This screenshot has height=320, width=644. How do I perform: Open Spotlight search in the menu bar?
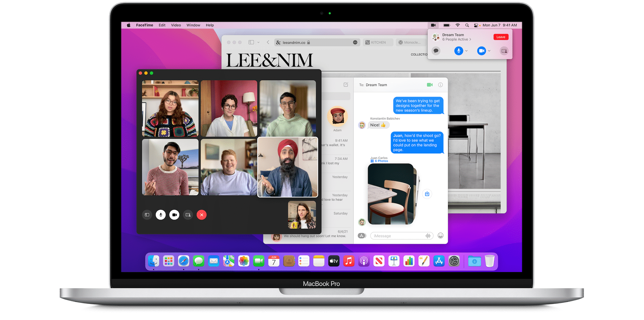point(467,25)
